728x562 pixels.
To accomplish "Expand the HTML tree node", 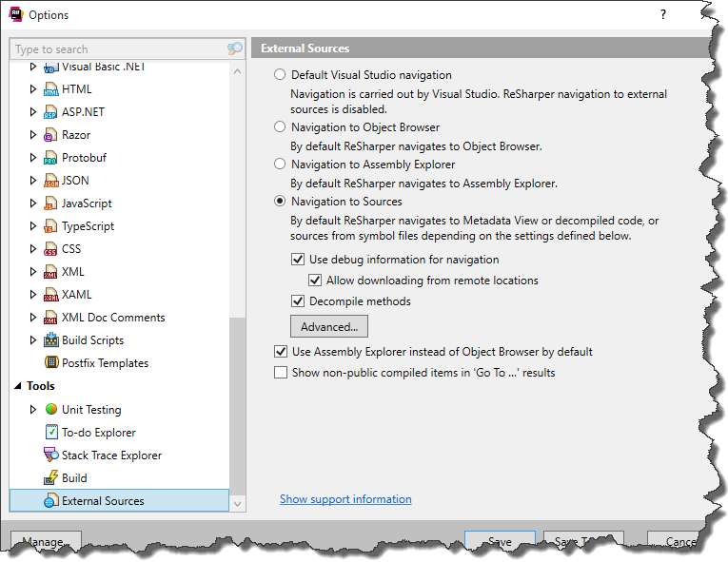I will pos(33,89).
